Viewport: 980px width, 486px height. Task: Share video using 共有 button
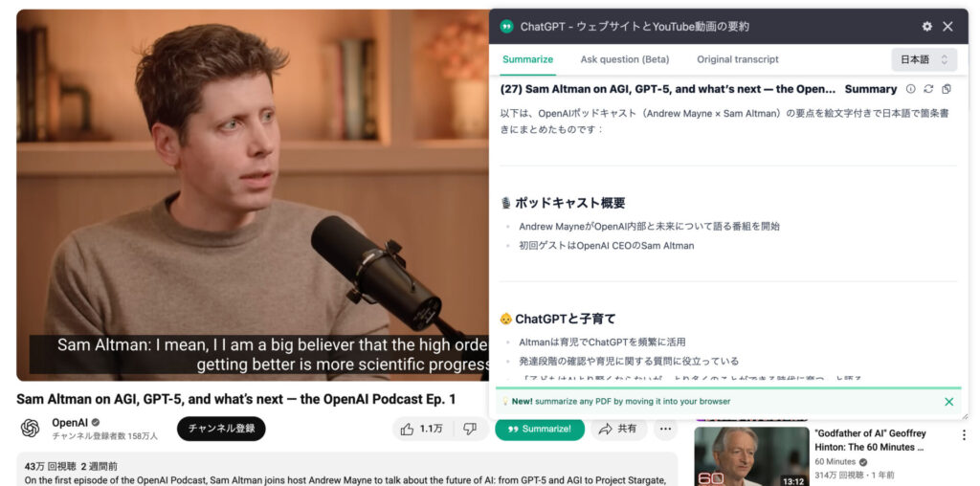click(x=619, y=430)
